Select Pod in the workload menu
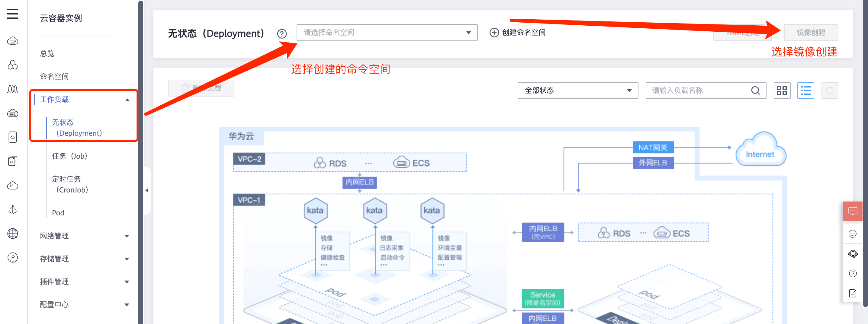Screen dimensions: 868x324 pos(58,213)
